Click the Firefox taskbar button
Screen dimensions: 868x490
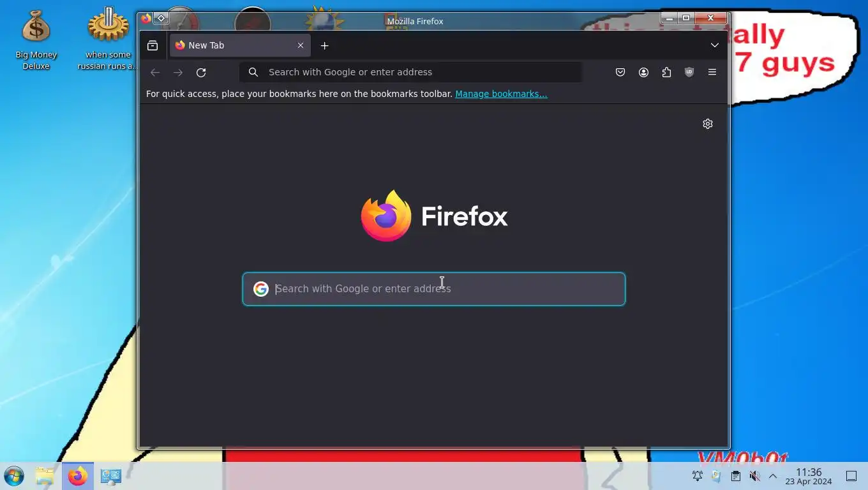pos(78,476)
